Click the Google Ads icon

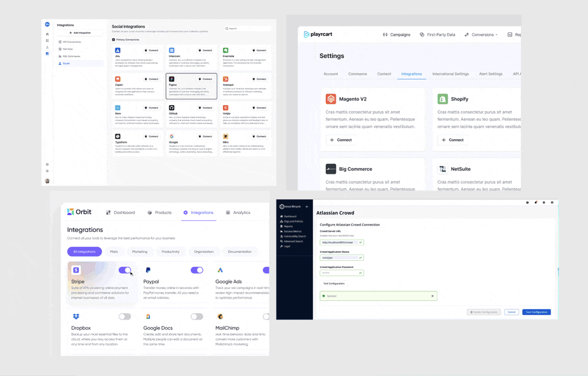pyautogui.click(x=220, y=270)
